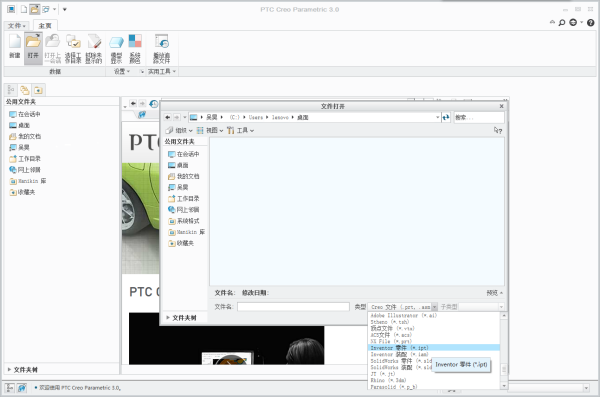Select Inventor 零件 (*.ipt) file type
Image resolution: width=600 pixels, height=397 pixels.
[434, 348]
